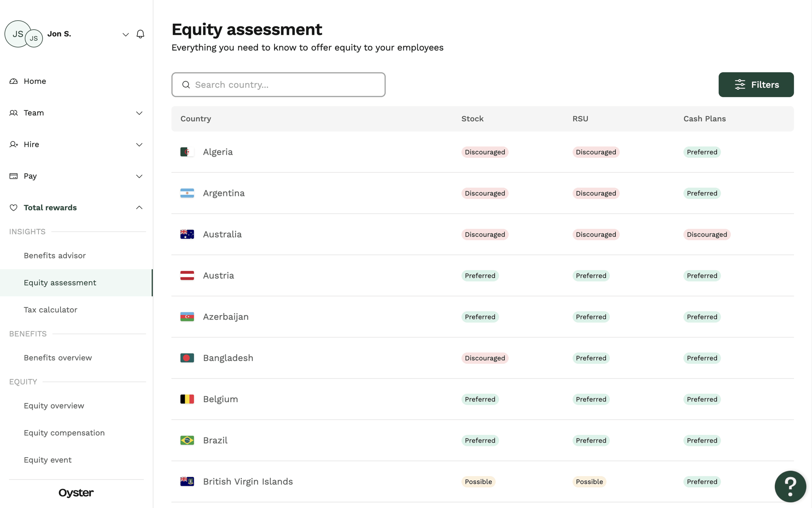Click the Hire add-person icon

click(14, 144)
